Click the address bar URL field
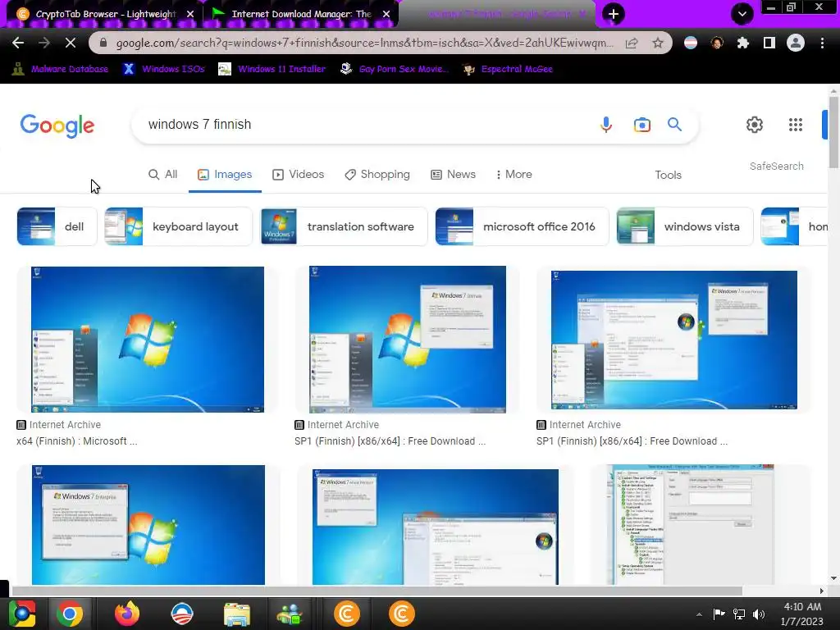This screenshot has height=630, width=840. [x=364, y=43]
